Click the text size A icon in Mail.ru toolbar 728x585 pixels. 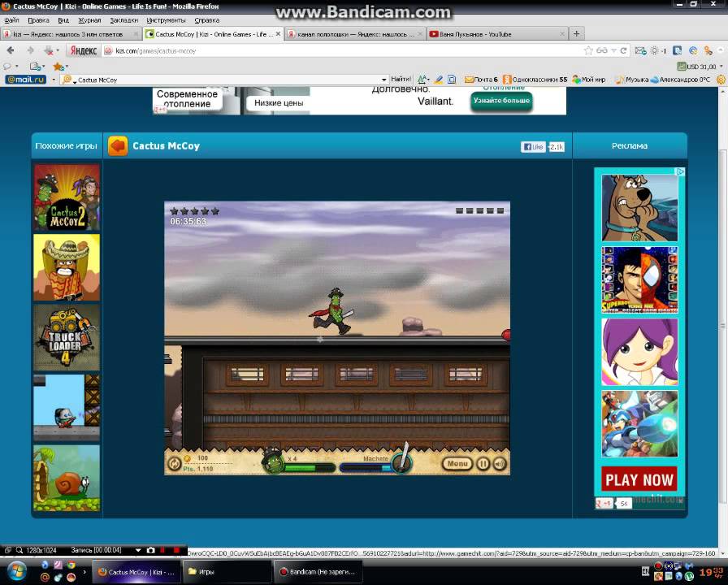pyautogui.click(x=423, y=80)
